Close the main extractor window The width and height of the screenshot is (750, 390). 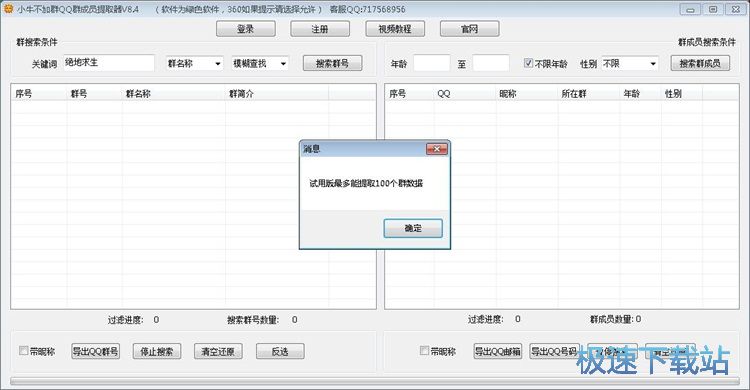736,9
